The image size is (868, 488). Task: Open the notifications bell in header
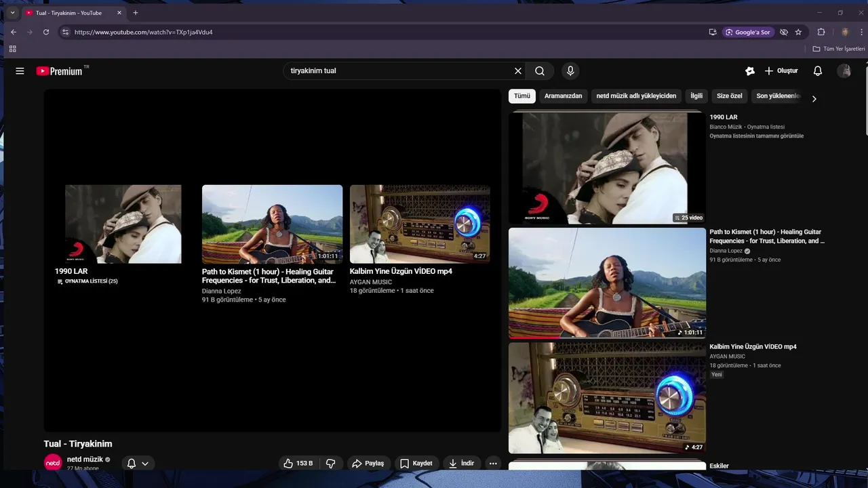(x=818, y=70)
